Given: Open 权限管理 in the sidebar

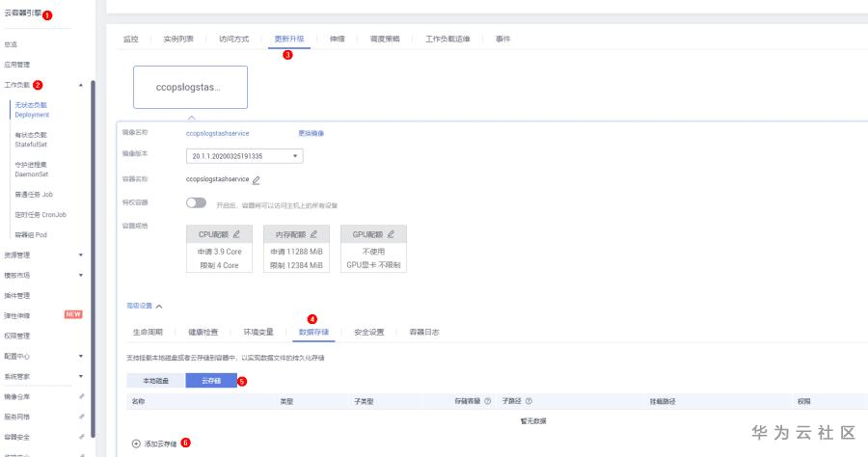Looking at the screenshot, I should [x=17, y=336].
